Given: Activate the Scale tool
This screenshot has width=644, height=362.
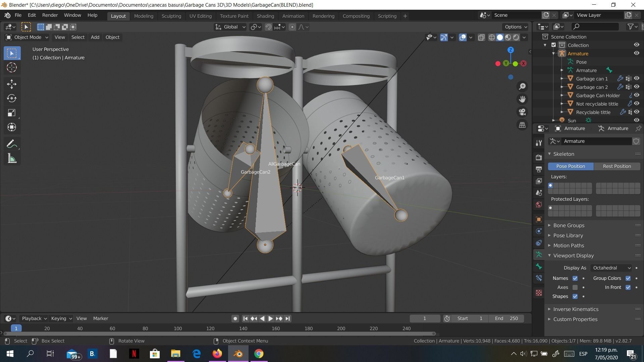Looking at the screenshot, I should [x=12, y=113].
